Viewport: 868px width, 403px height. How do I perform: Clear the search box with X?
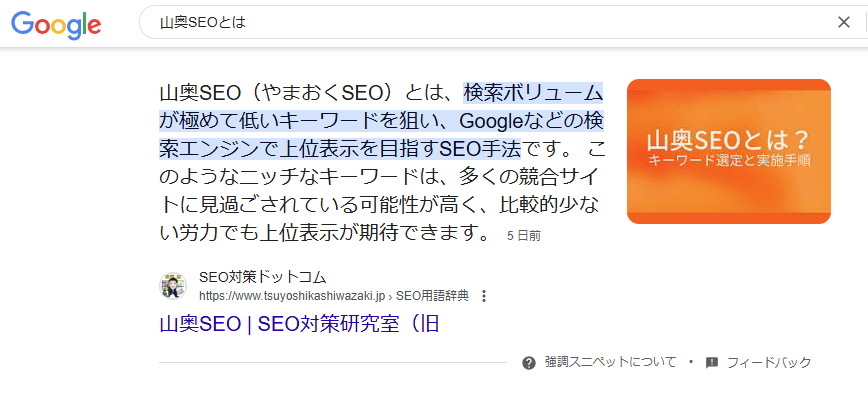(x=844, y=23)
